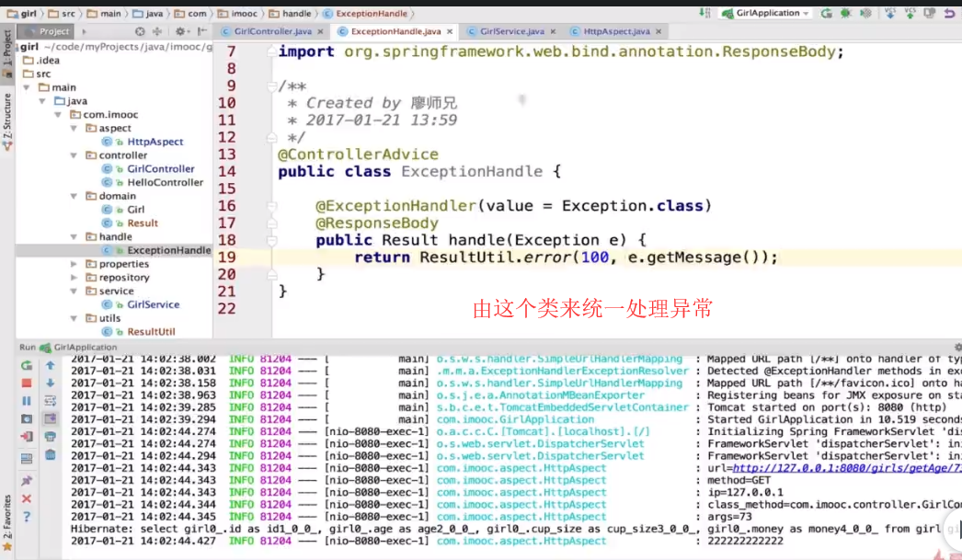The height and width of the screenshot is (560, 962).
Task: Pause the program output in Run panel
Action: (x=27, y=401)
